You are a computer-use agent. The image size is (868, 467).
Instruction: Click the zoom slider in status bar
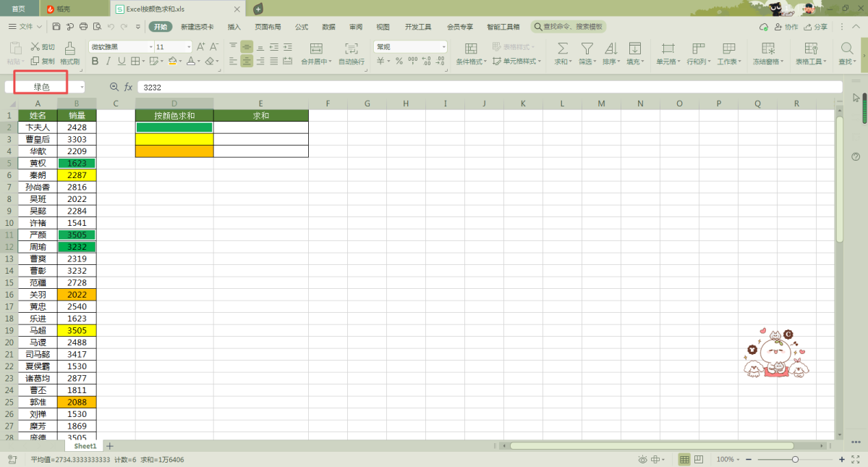pos(795,460)
